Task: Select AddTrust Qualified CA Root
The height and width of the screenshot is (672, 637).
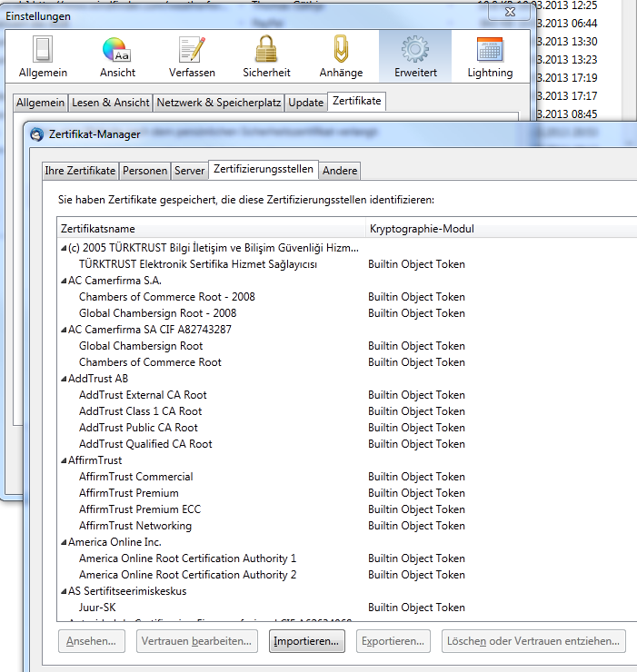Action: click(x=145, y=444)
